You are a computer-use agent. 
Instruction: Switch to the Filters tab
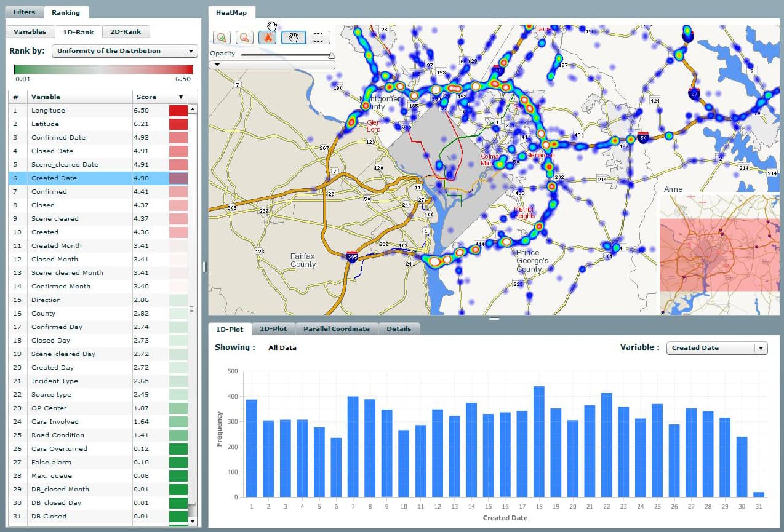click(25, 12)
